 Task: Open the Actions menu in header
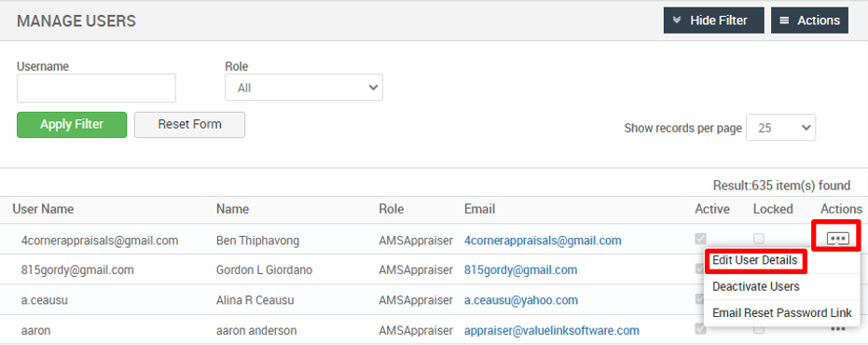[x=809, y=21]
